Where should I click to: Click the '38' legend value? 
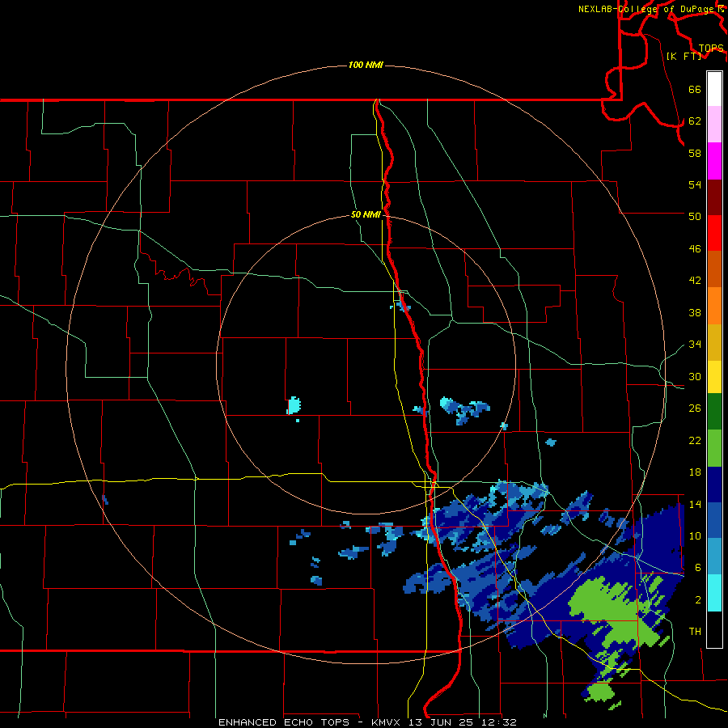coord(695,313)
